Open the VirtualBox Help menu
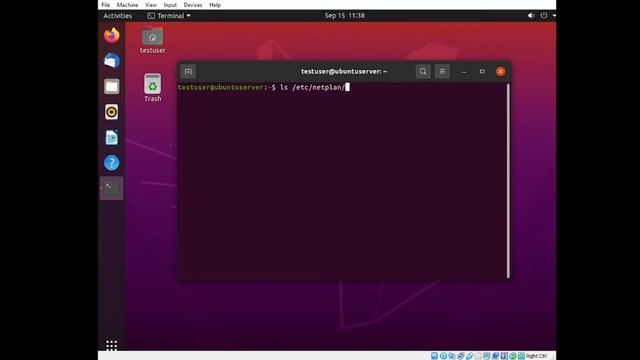Screen dimensions: 640x360 [x=215, y=5]
